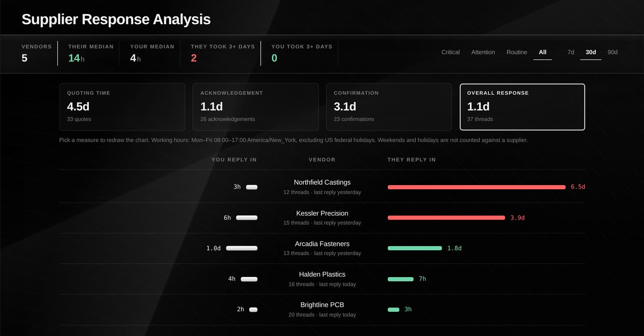
Task: Select the All filter
Action: pyautogui.click(x=542, y=52)
